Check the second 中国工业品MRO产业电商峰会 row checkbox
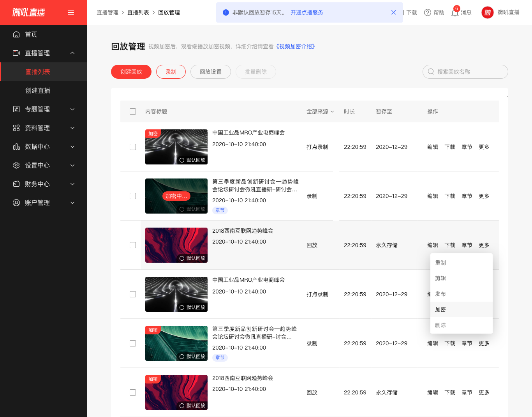 [x=133, y=294]
